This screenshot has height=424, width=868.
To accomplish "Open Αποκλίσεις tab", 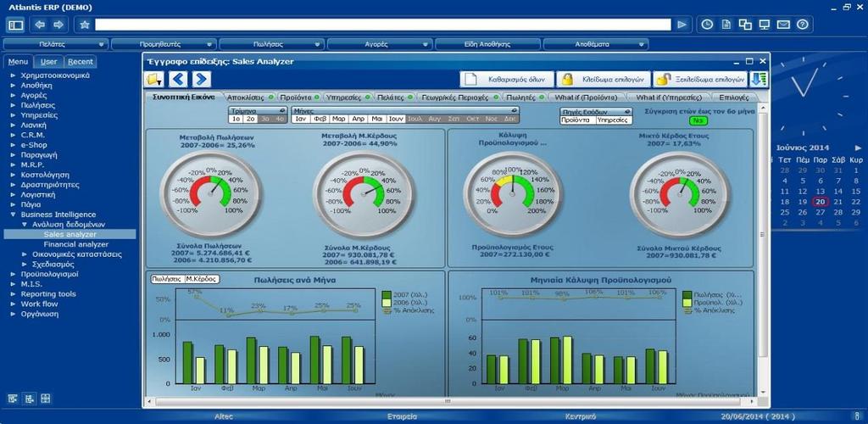I will click(248, 97).
